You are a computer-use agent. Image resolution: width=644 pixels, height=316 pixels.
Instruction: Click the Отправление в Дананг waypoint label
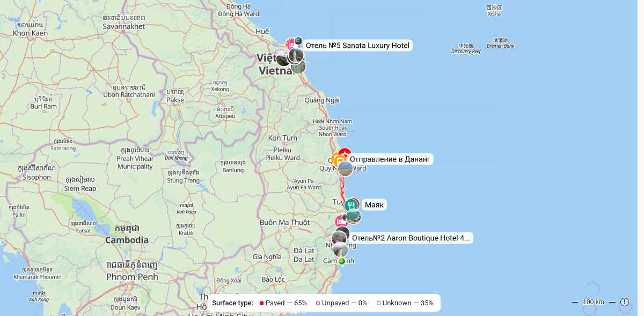[x=391, y=159]
